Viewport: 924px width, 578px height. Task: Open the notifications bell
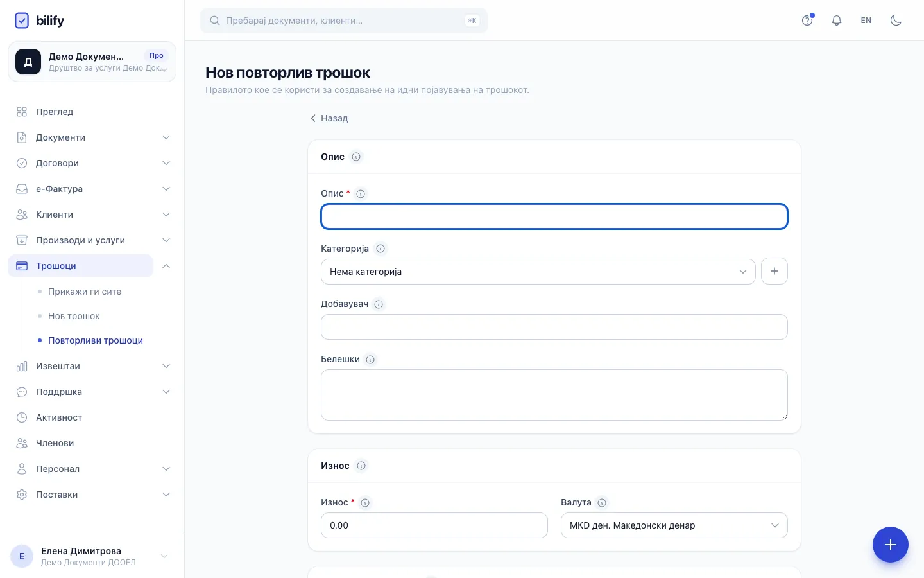point(837,21)
